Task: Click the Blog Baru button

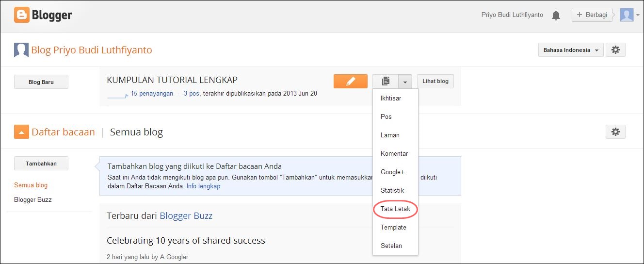Action: tap(41, 82)
